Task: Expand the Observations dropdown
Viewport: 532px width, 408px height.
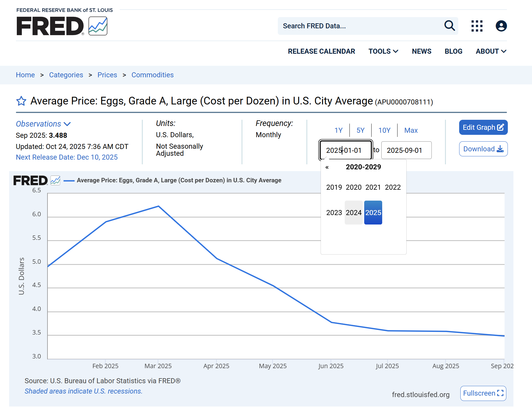Action: coord(43,124)
